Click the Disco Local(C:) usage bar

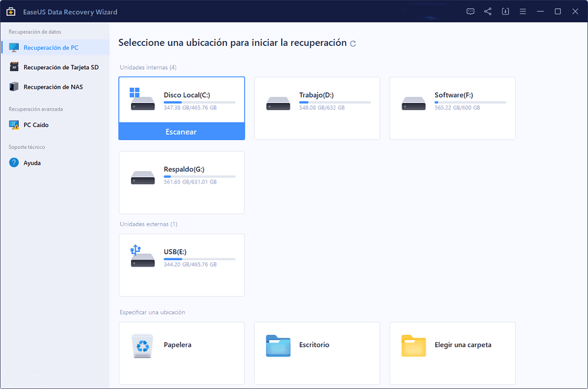[199, 102]
